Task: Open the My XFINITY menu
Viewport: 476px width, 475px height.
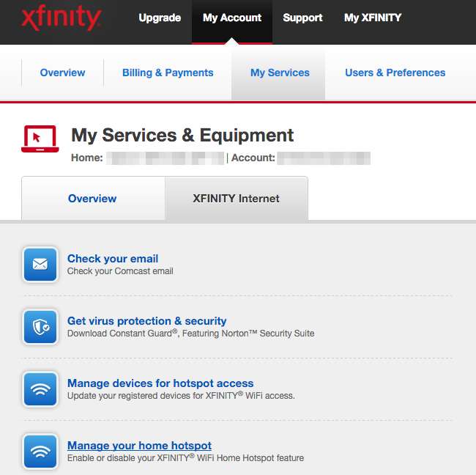Action: [x=373, y=18]
